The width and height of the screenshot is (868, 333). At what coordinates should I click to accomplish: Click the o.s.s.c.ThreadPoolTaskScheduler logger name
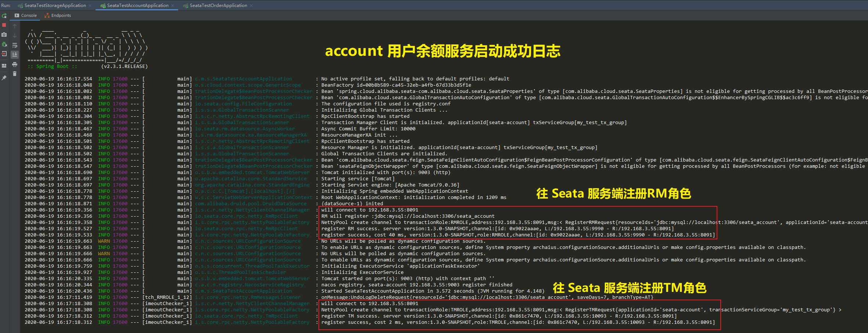coord(240,272)
